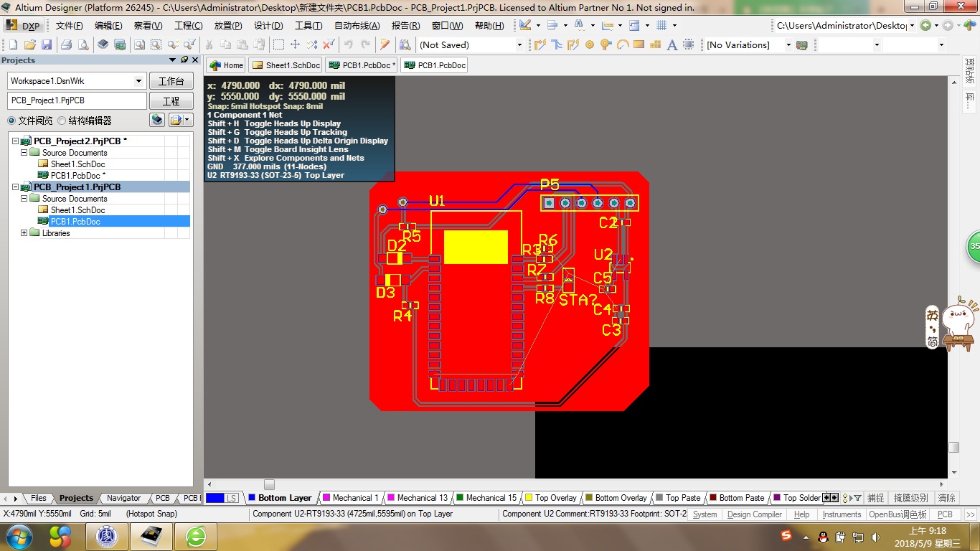This screenshot has height=551, width=980.
Task: Collapse Source Documents under PCB_Project1
Action: [x=24, y=199]
